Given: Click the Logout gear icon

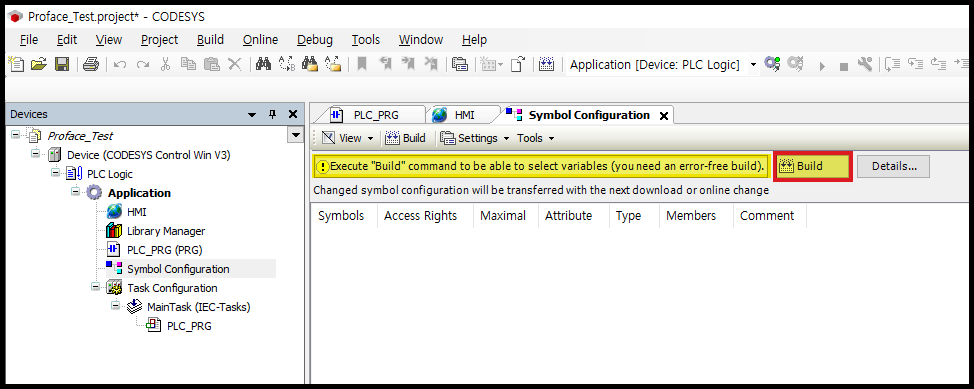Looking at the screenshot, I should coord(795,64).
